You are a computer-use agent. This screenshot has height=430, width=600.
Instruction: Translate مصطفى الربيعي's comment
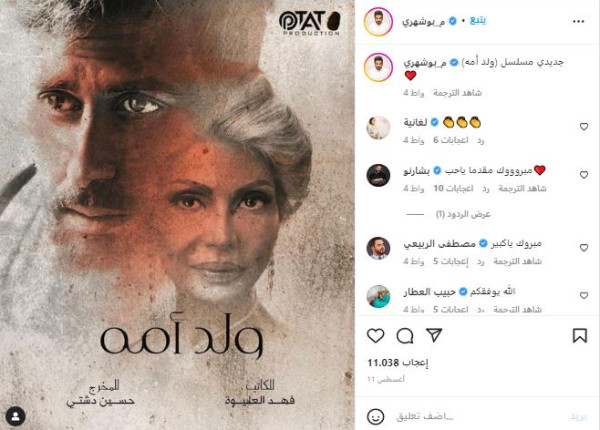click(x=517, y=261)
